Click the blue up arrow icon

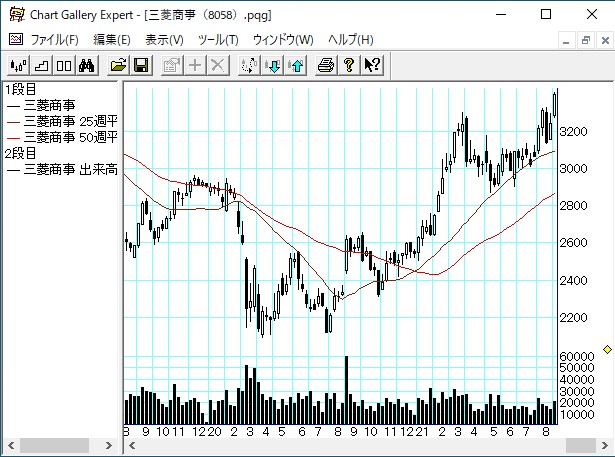[295, 66]
